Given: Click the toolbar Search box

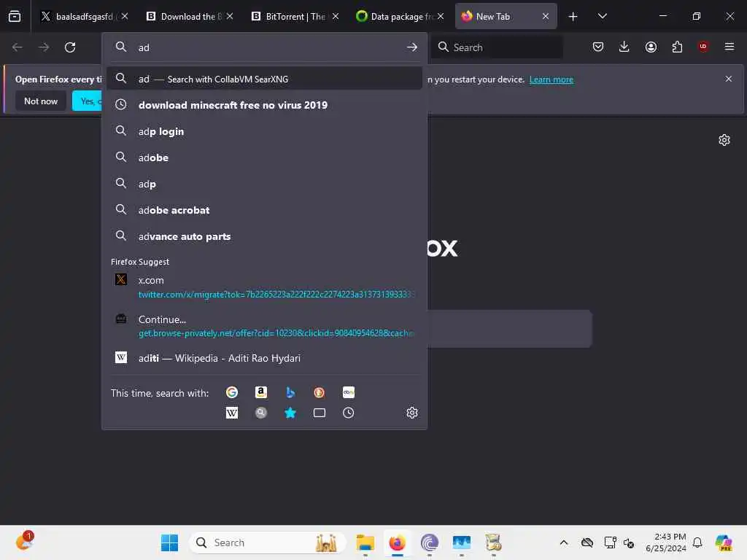Looking at the screenshot, I should [x=497, y=47].
